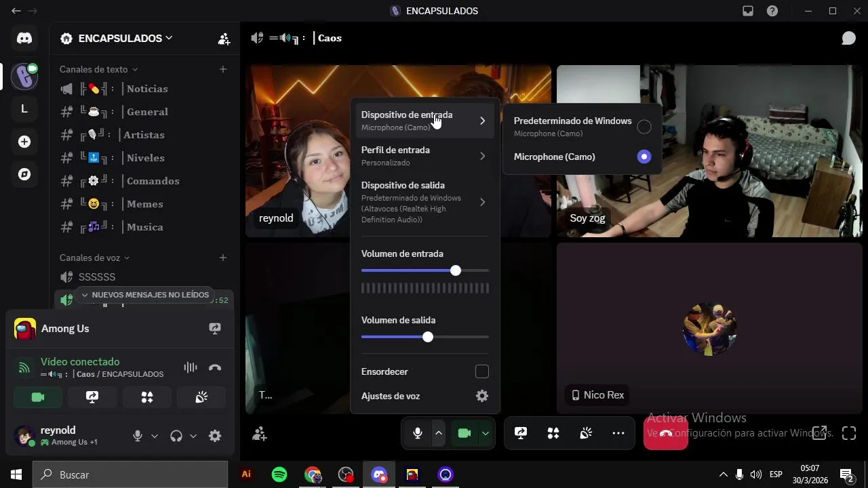Viewport: 868px width, 488px height.
Task: Mute microphone in user panel
Action: 138,436
